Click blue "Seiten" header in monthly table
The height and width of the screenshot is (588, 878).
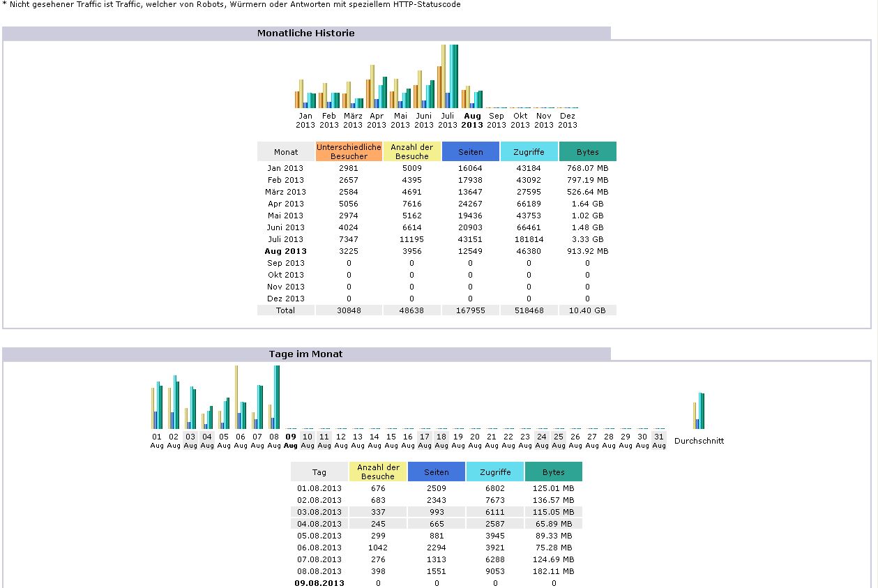[470, 151]
